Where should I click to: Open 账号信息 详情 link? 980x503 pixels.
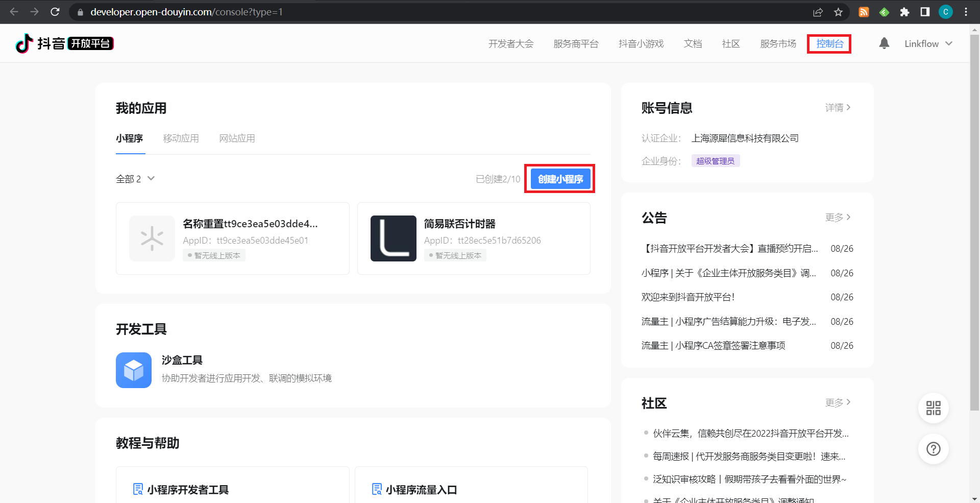(x=838, y=108)
